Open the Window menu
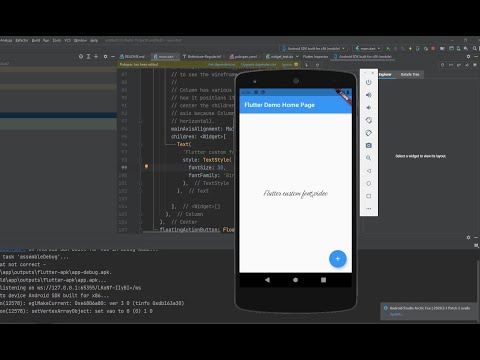Image resolution: width=480 pixels, height=360 pixels. pos(80,40)
